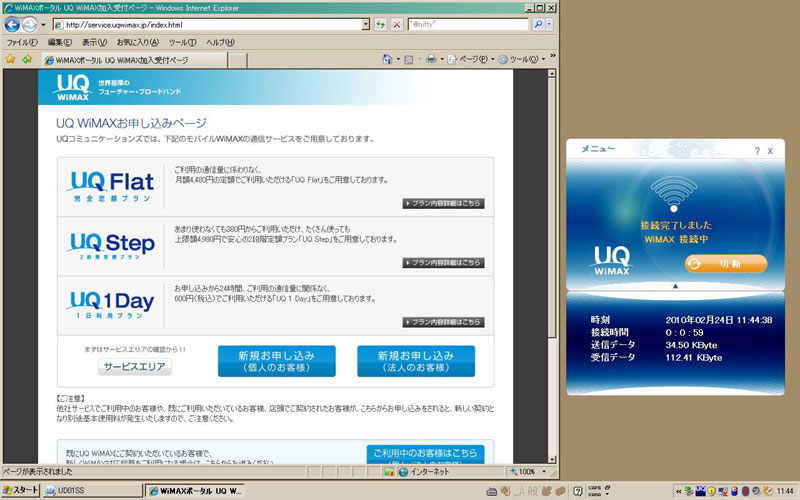Click 新規お申し込み (法人のお客様) button

pos(416,361)
